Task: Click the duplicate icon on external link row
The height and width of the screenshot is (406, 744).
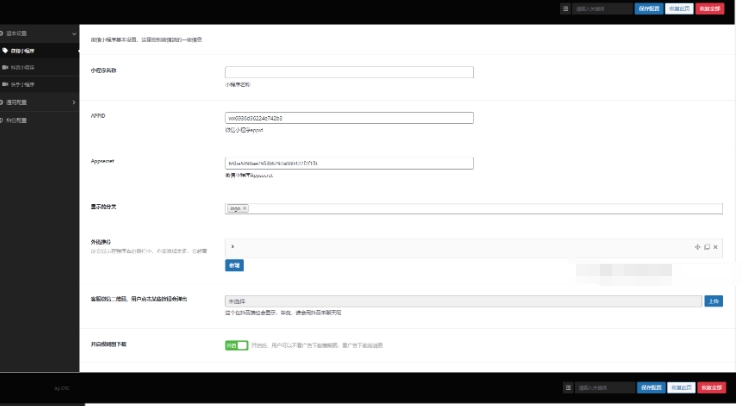Action: (x=707, y=247)
